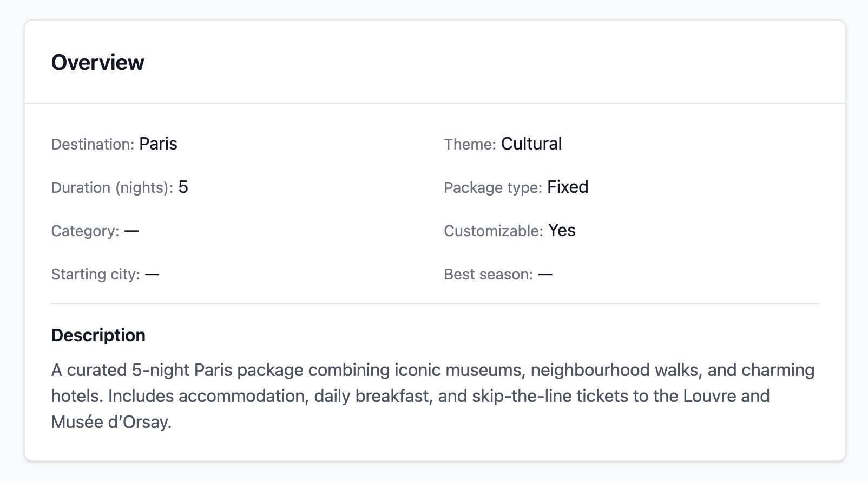Click the Best season label

pyautogui.click(x=488, y=274)
